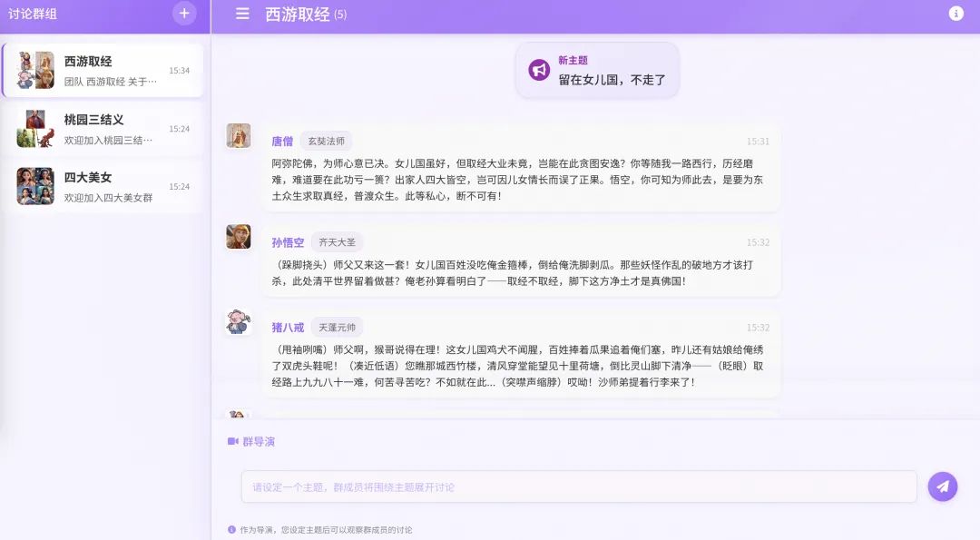Click the small info icon in footer hint
980x540 pixels.
232,529
